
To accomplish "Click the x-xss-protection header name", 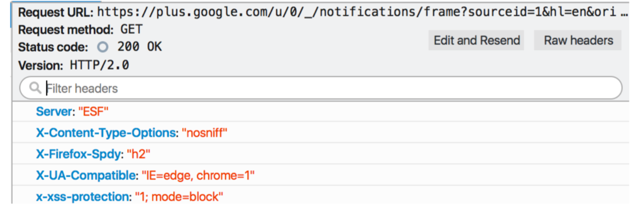I will pyautogui.click(x=82, y=196).
